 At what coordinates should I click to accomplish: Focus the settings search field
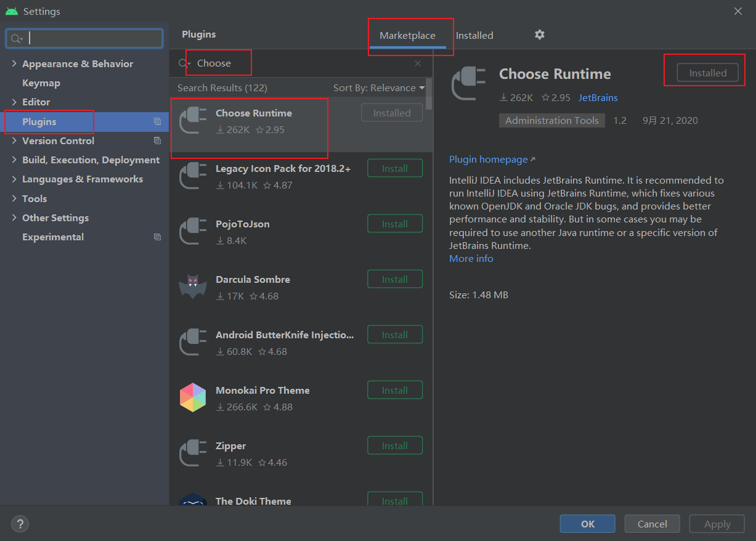(84, 39)
